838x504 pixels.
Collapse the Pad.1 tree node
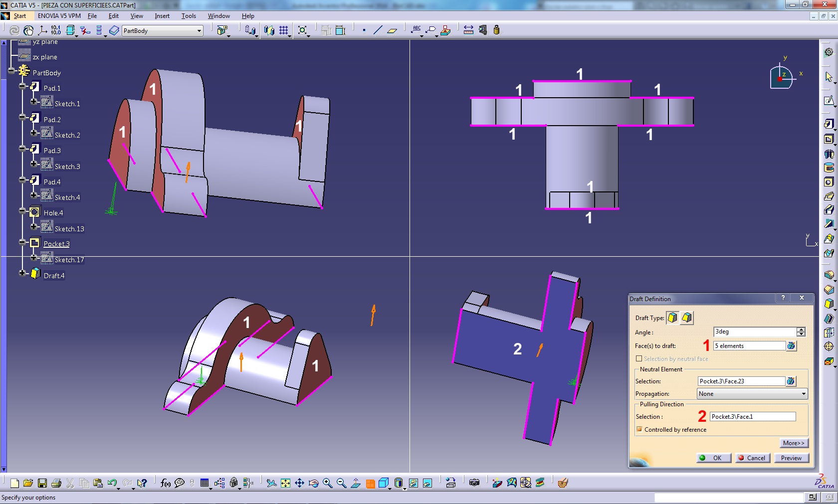[x=22, y=86]
